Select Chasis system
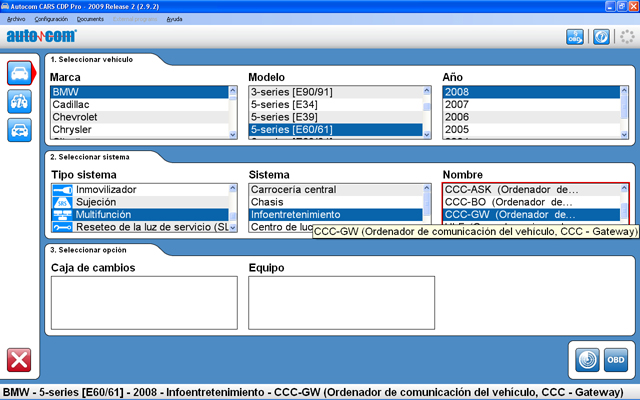The height and width of the screenshot is (400, 640). [x=336, y=202]
